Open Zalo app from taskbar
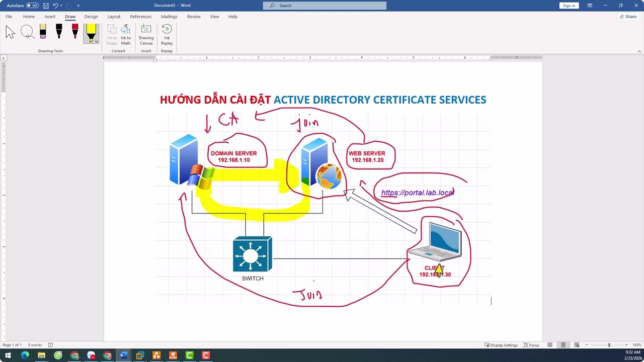Viewport: 644px width, 362px height. (x=91, y=355)
